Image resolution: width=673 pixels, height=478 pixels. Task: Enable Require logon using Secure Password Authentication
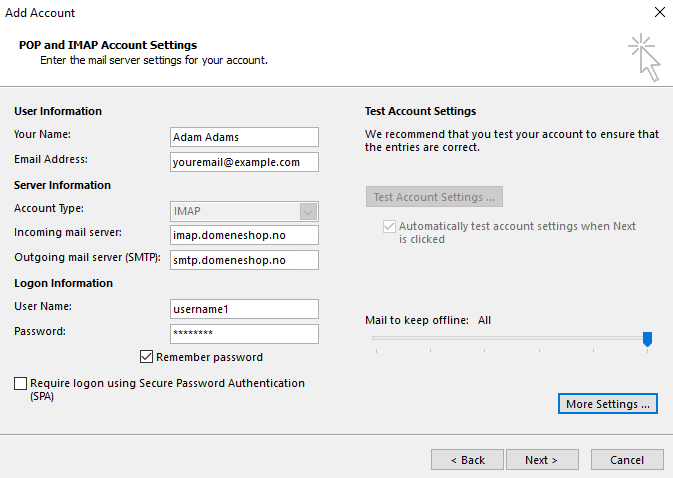click(20, 383)
